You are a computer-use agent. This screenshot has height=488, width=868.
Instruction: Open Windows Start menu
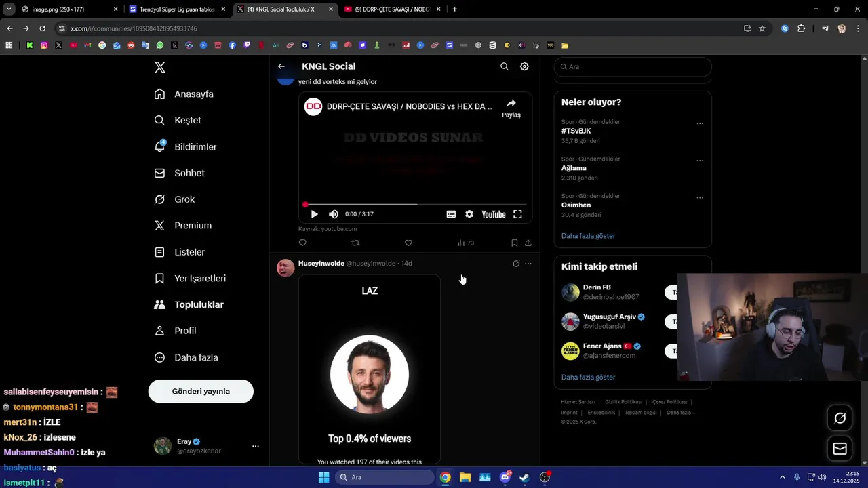coord(323,477)
